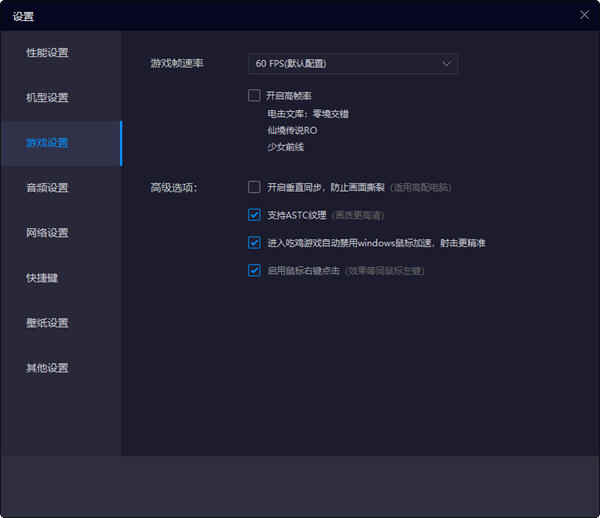600x518 pixels.
Task: Click the 高级选项 section label
Action: pyautogui.click(x=174, y=188)
